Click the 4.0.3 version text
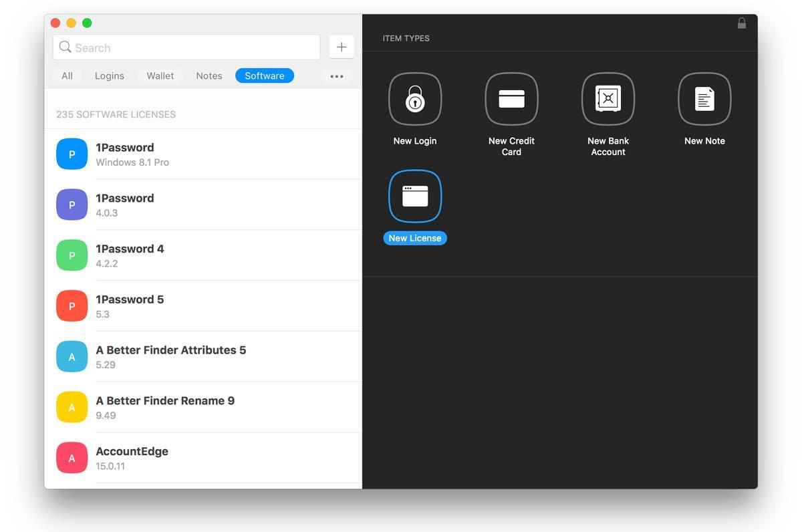This screenshot has width=802, height=532. point(107,213)
